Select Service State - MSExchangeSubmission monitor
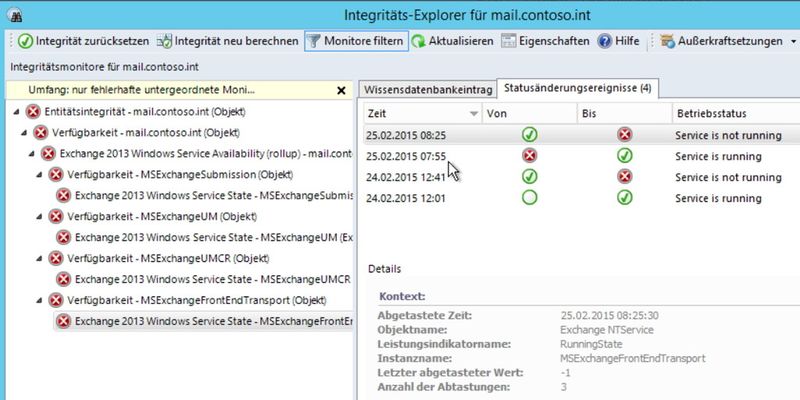This screenshot has width=800, height=400. [x=214, y=195]
